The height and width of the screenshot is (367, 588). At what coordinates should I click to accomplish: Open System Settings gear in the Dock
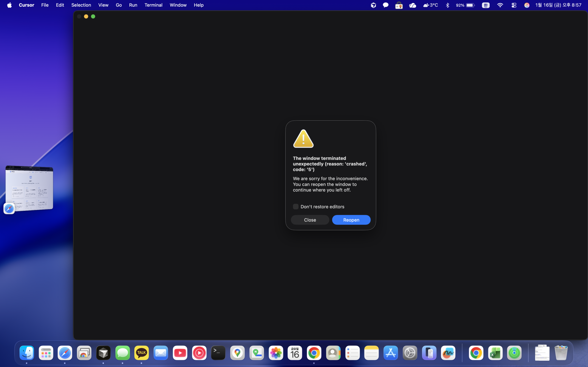pos(410,353)
